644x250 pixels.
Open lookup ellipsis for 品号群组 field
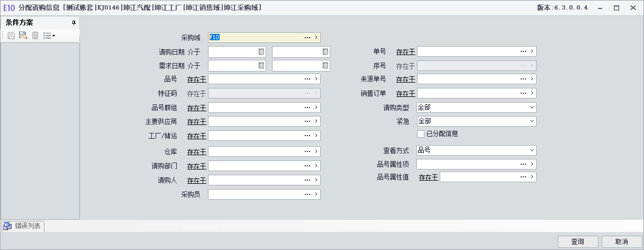pyautogui.click(x=307, y=108)
